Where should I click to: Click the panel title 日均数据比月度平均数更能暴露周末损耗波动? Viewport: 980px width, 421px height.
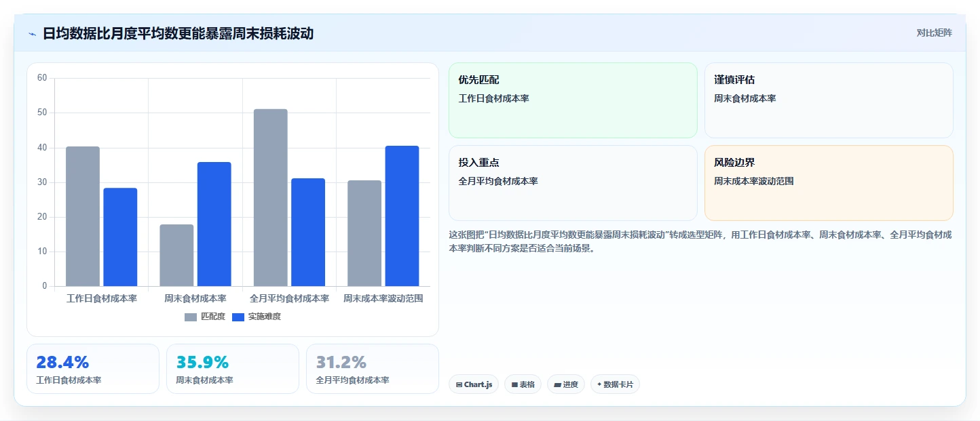coord(178,33)
